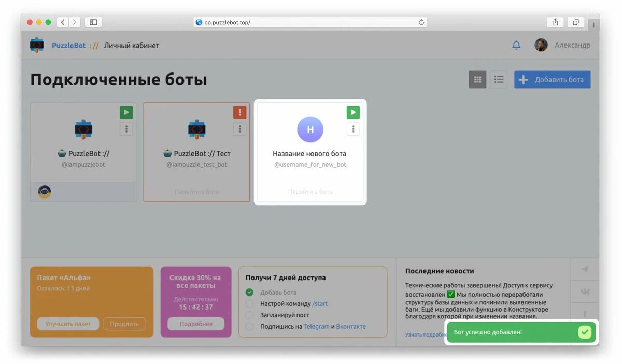This screenshot has height=364, width=622.
Task: Click the round H avatar of the new bot
Action: click(310, 129)
